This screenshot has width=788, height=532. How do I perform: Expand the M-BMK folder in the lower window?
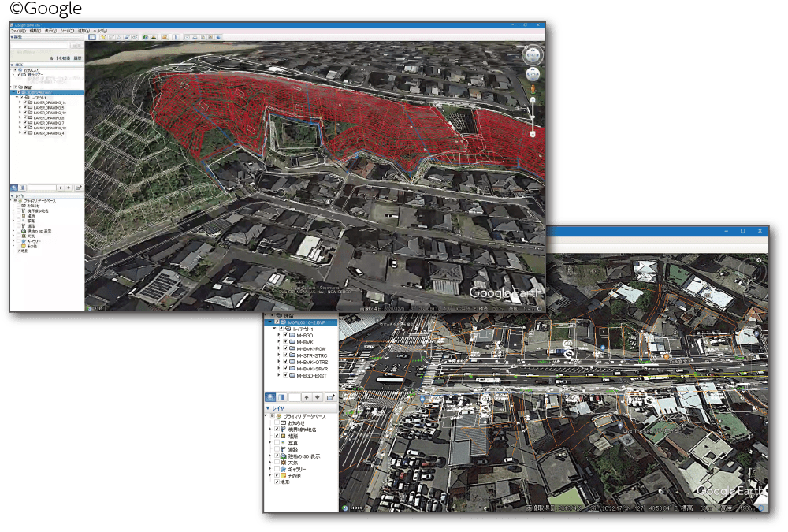(279, 342)
